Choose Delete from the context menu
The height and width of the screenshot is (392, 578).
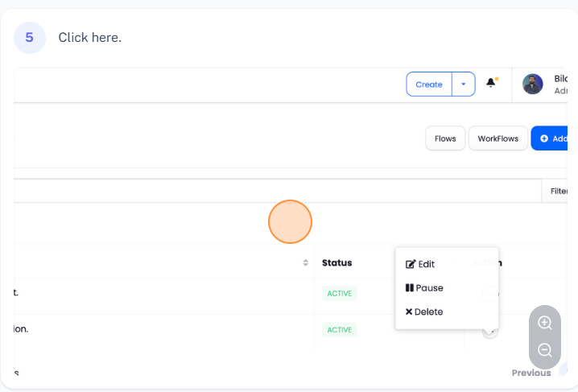[424, 312]
